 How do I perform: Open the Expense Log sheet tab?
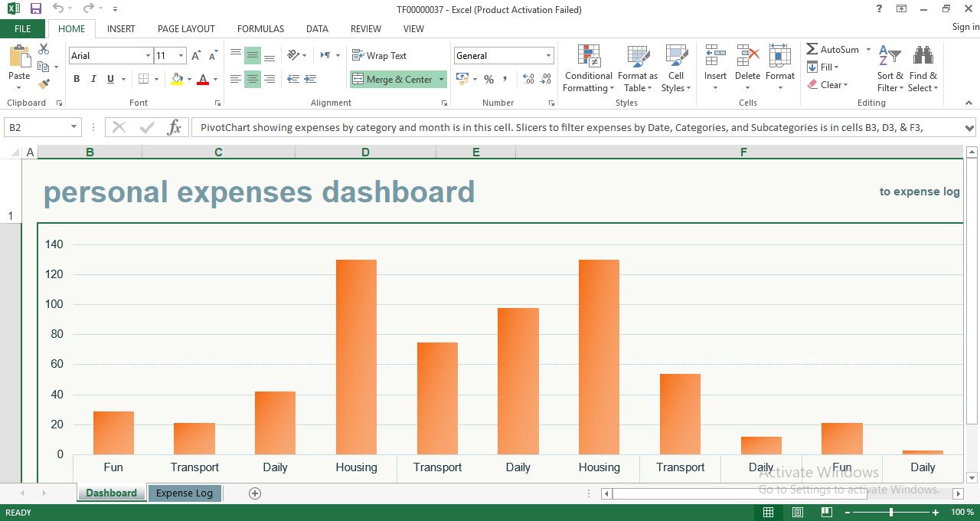(x=185, y=493)
